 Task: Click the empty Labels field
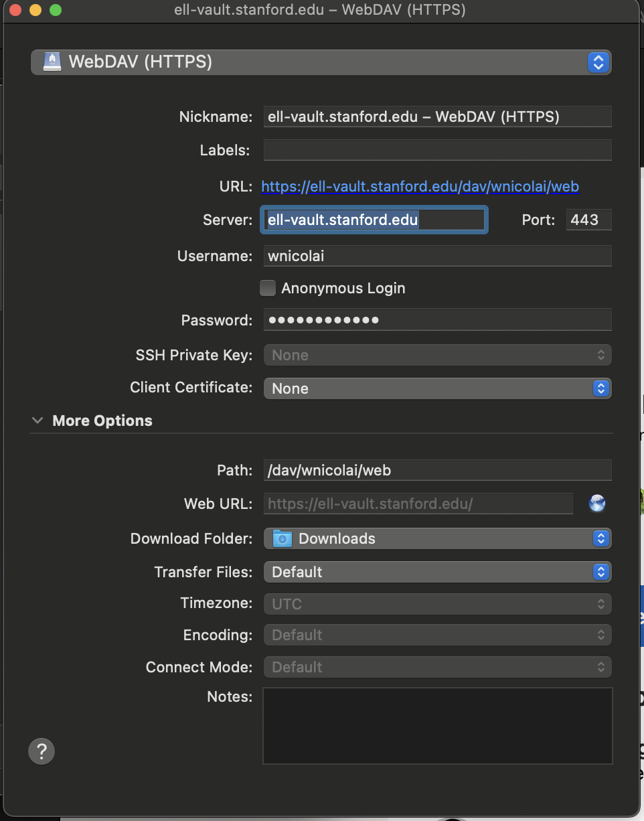[x=437, y=150]
